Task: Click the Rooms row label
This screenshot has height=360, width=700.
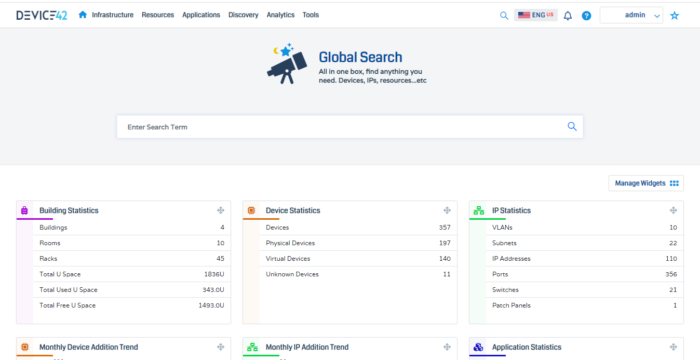Action: point(50,243)
